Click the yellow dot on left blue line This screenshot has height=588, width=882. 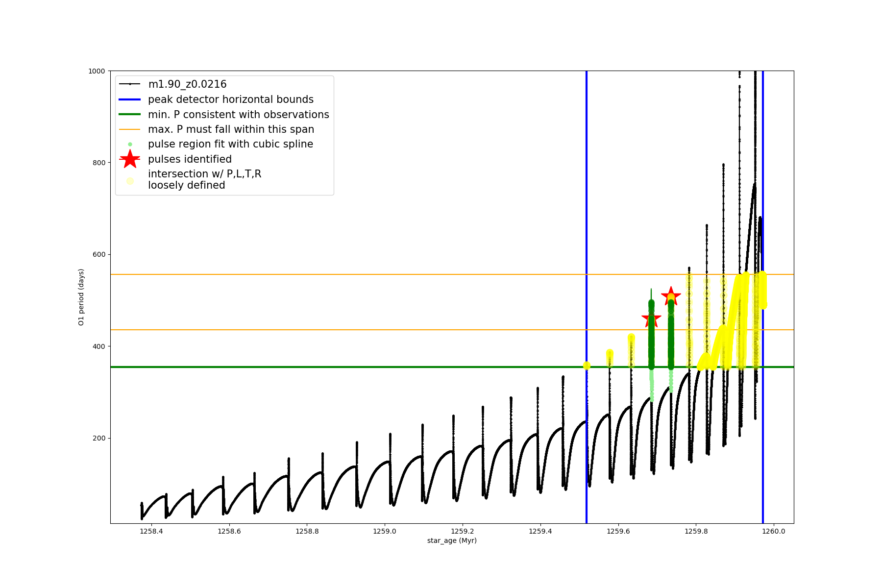587,366
